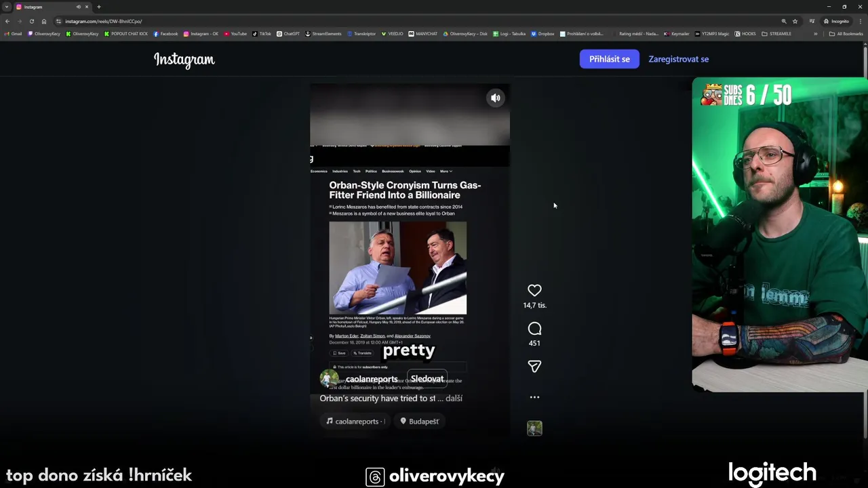Reload the page with the refresh icon
The width and height of the screenshot is (868, 488).
(x=31, y=21)
